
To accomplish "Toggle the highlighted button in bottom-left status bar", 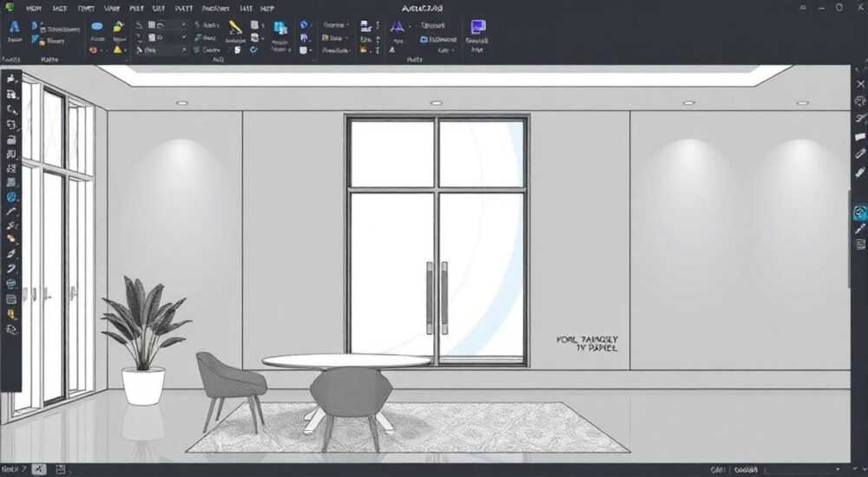I will coord(39,469).
